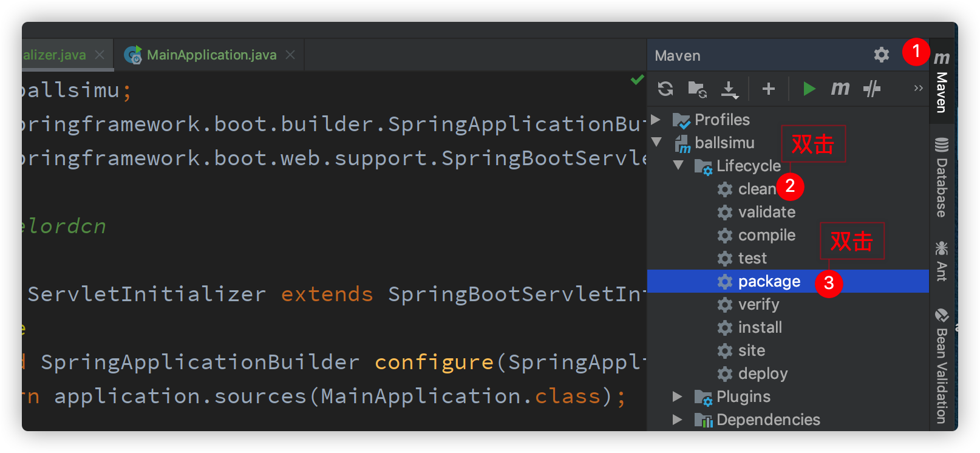Click the Reimport All Maven Projects refresh icon
The width and height of the screenshot is (980, 453).
coord(665,89)
